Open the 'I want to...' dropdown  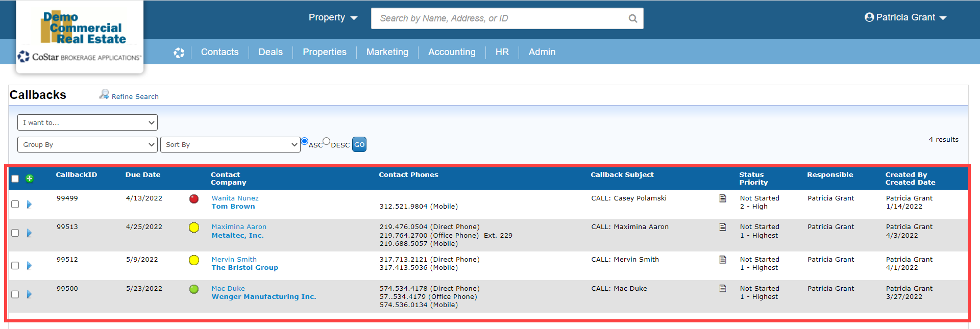tap(87, 122)
